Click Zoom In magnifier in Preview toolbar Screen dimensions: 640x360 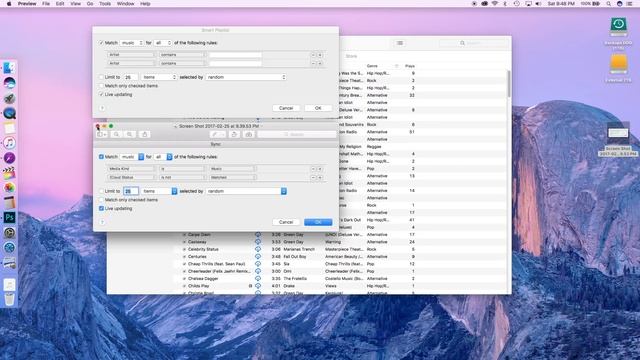129,134
